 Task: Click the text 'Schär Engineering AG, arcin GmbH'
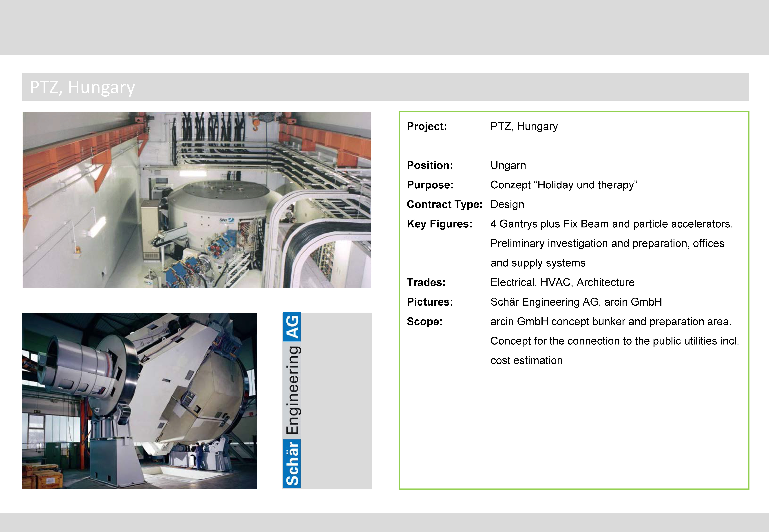[576, 302]
